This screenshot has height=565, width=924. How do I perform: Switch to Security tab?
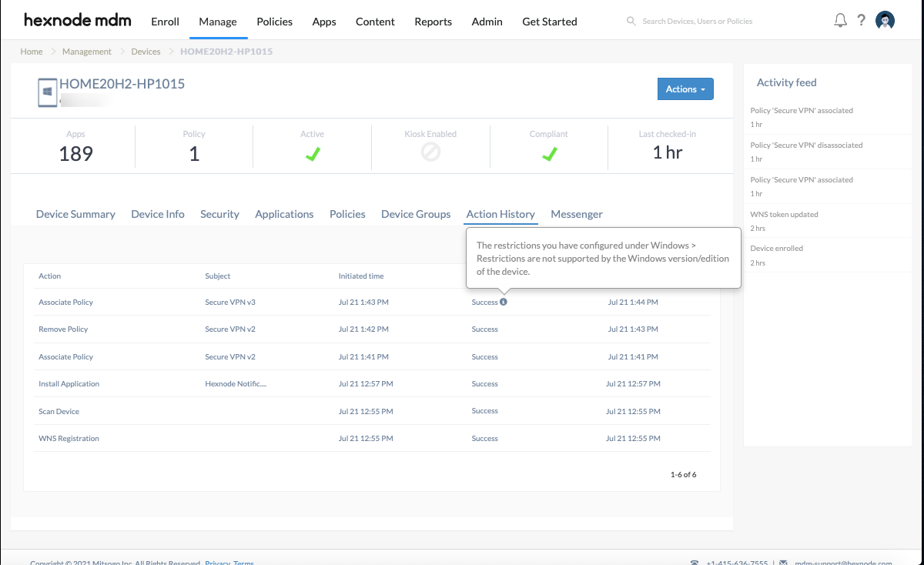219,214
